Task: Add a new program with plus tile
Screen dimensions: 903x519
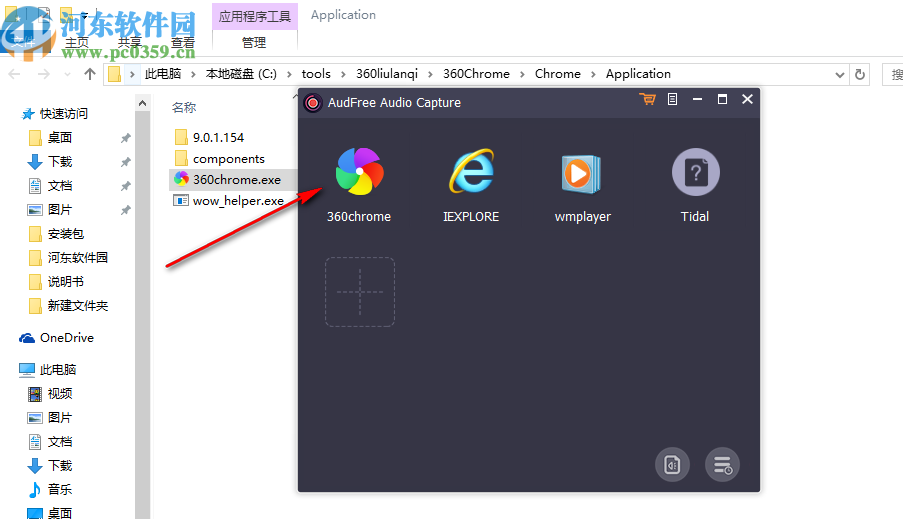Action: tap(360, 292)
